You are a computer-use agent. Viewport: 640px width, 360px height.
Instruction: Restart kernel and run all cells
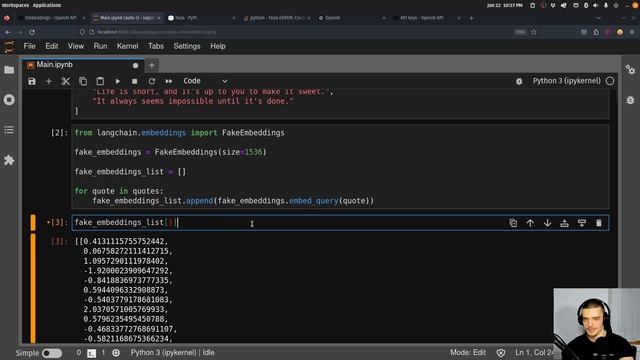click(x=169, y=81)
